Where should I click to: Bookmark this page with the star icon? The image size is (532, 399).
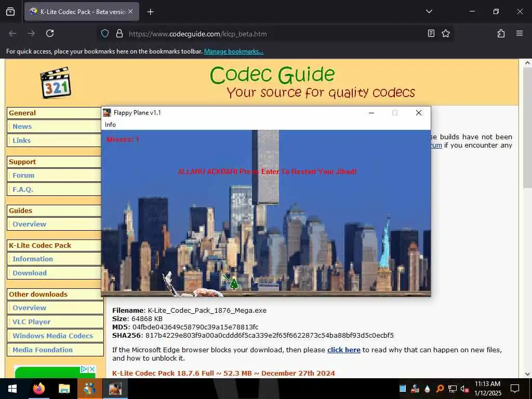coord(445,33)
